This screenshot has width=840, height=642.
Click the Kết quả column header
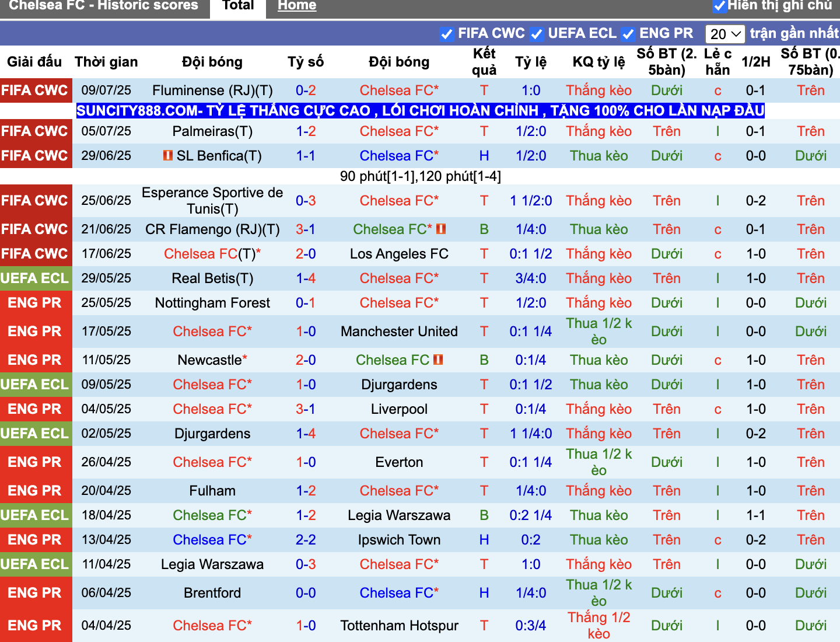[x=484, y=62]
